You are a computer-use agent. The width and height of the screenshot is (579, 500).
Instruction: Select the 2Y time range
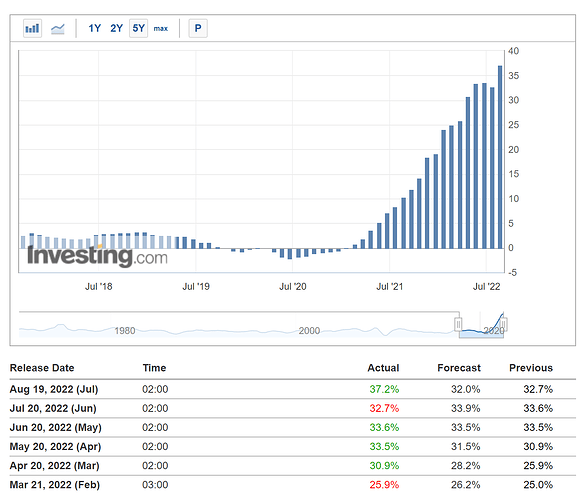click(x=116, y=28)
